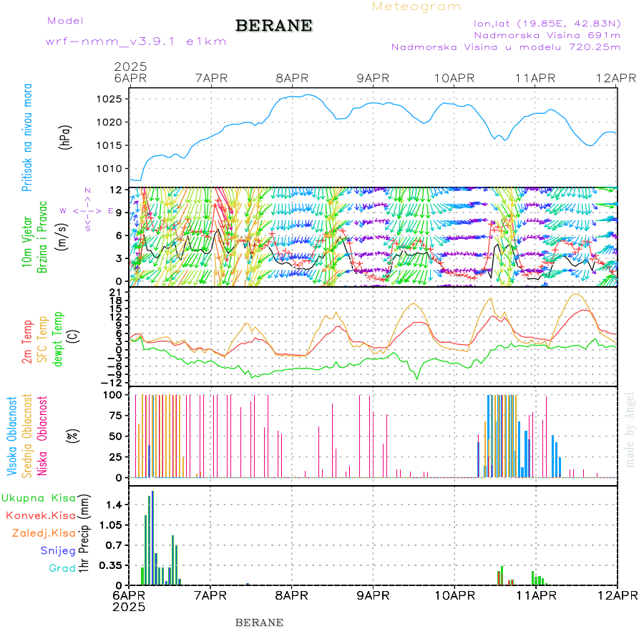Click the SFC temperature peak on 11APR
This screenshot has width=644, height=644.
click(576, 294)
